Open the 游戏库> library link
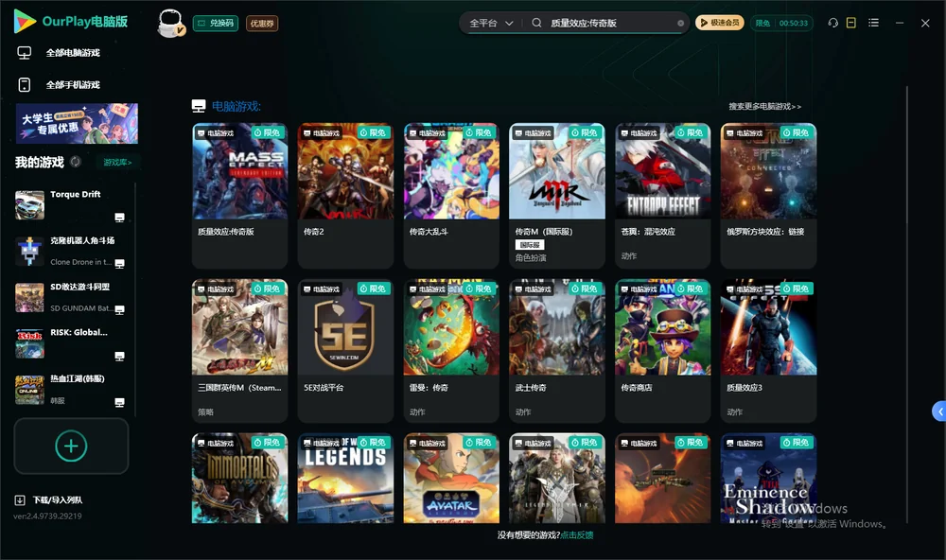946x560 pixels. coord(117,163)
